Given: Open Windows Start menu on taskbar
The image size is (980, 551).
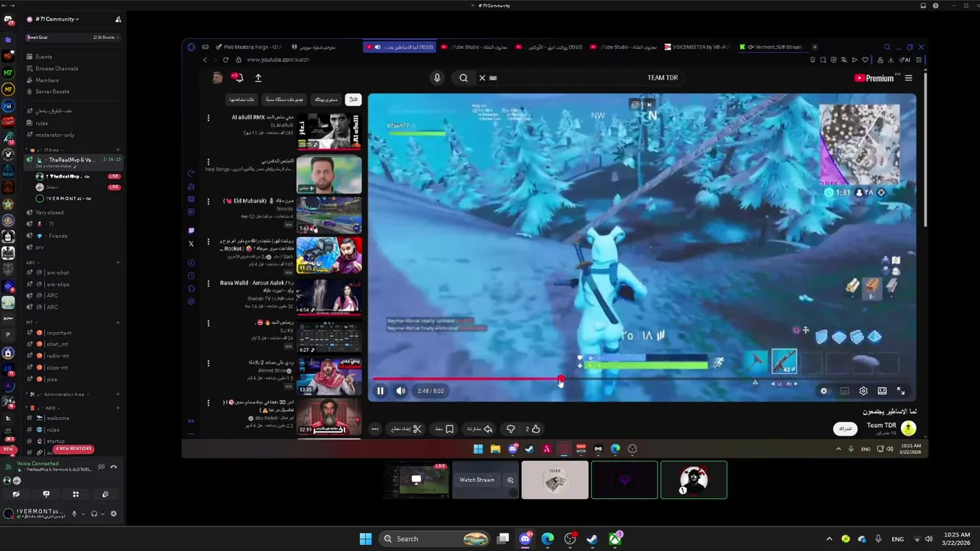Looking at the screenshot, I should tap(365, 539).
